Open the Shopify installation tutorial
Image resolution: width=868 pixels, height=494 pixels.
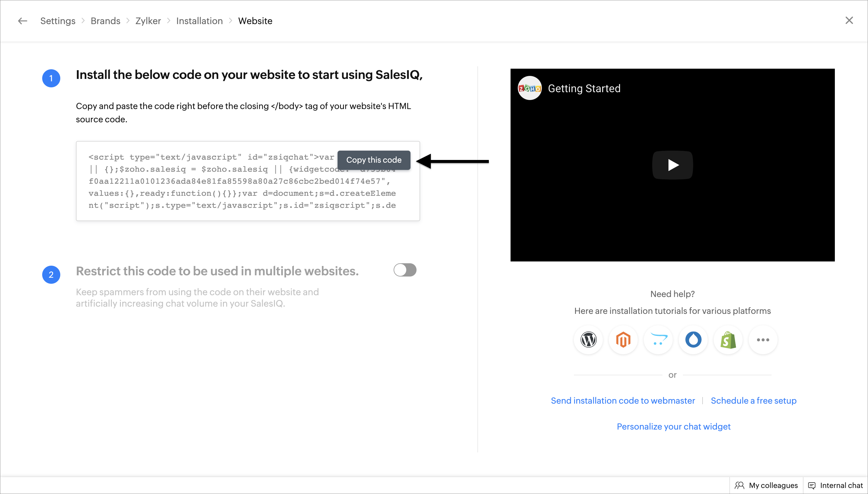(728, 340)
